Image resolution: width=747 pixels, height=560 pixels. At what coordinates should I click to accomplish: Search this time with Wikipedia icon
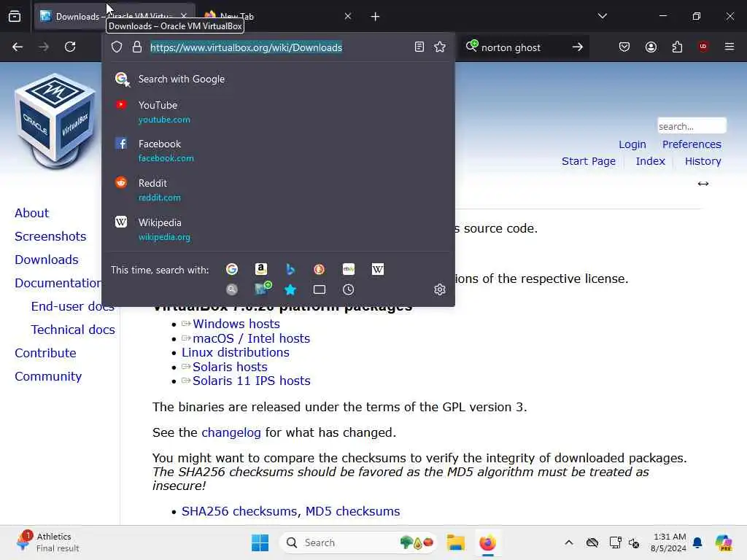coord(378,270)
